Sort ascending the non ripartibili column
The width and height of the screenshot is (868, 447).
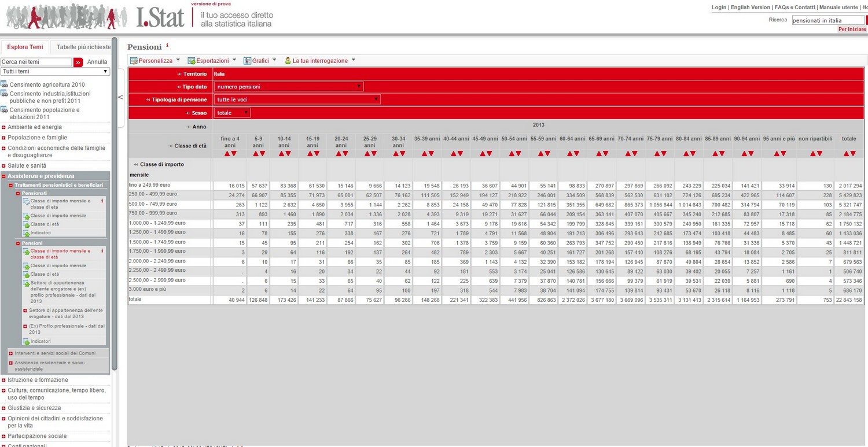coord(812,153)
